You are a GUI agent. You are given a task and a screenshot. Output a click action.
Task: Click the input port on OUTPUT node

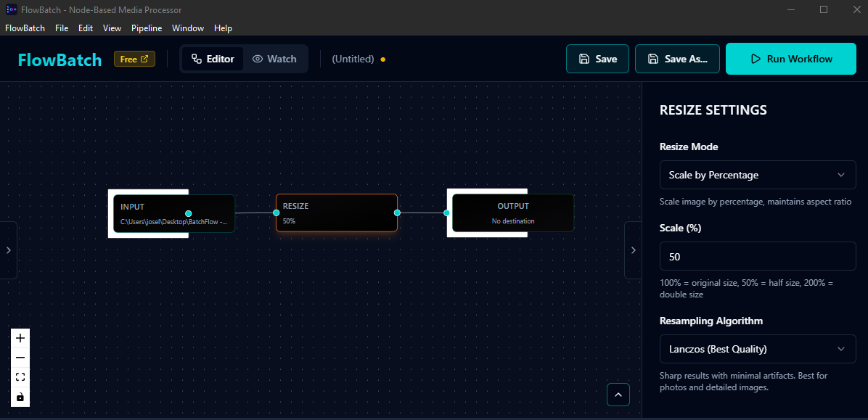pyautogui.click(x=447, y=213)
